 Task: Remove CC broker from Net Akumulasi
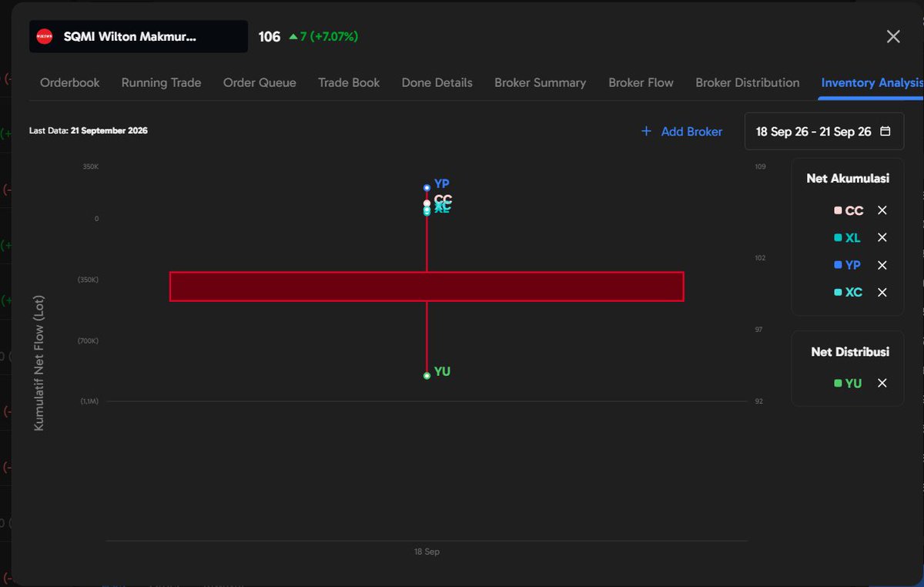pyautogui.click(x=882, y=210)
